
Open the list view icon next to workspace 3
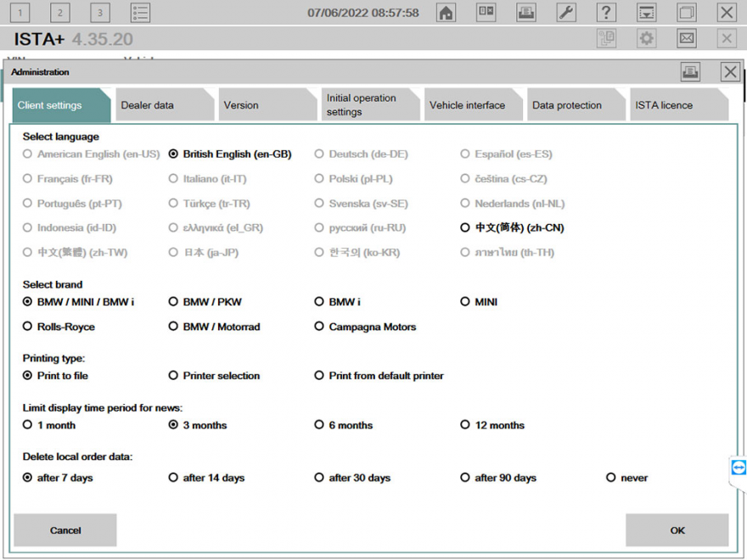point(140,12)
